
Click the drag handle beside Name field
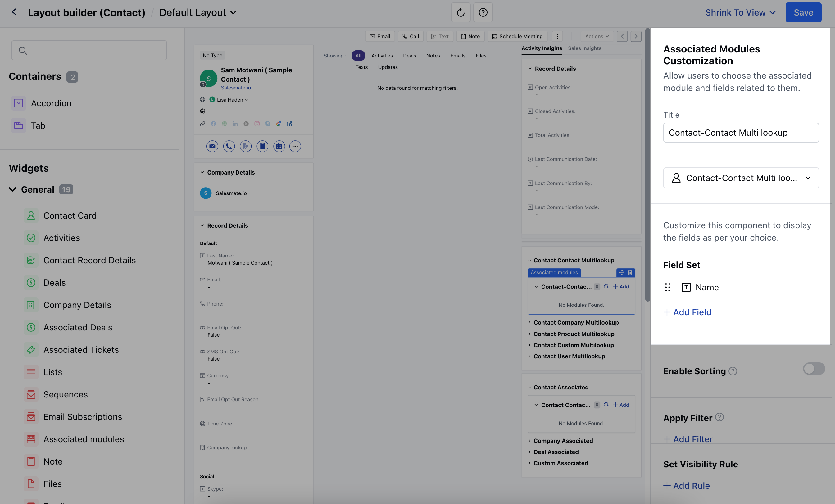[667, 287]
